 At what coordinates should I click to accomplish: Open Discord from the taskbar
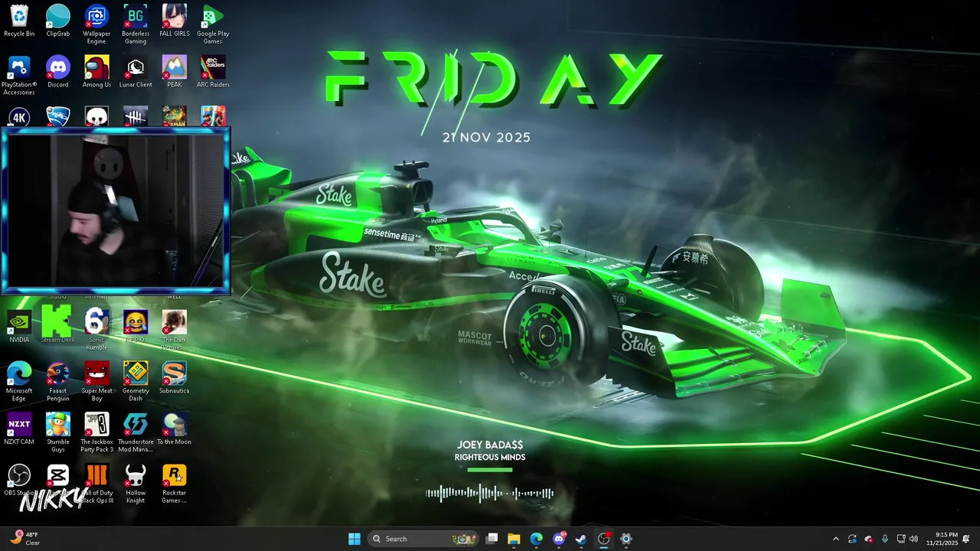559,539
